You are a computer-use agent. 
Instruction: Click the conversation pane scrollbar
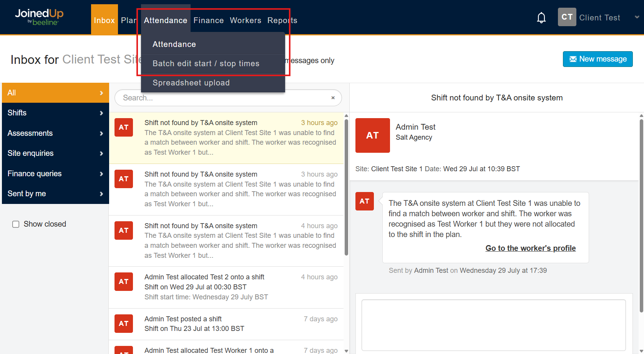[641, 216]
